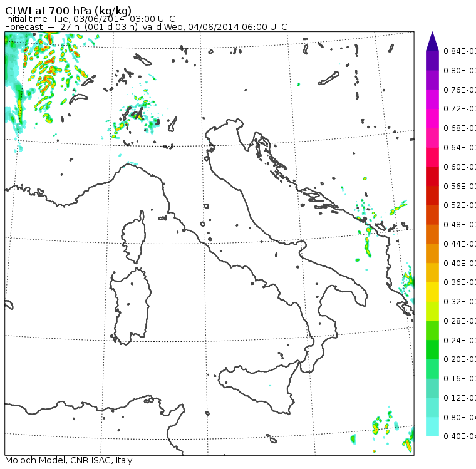Click "Initial time Tue, 03/06/2014 03:00 UTC" line
476x469 pixels.
coord(90,19)
